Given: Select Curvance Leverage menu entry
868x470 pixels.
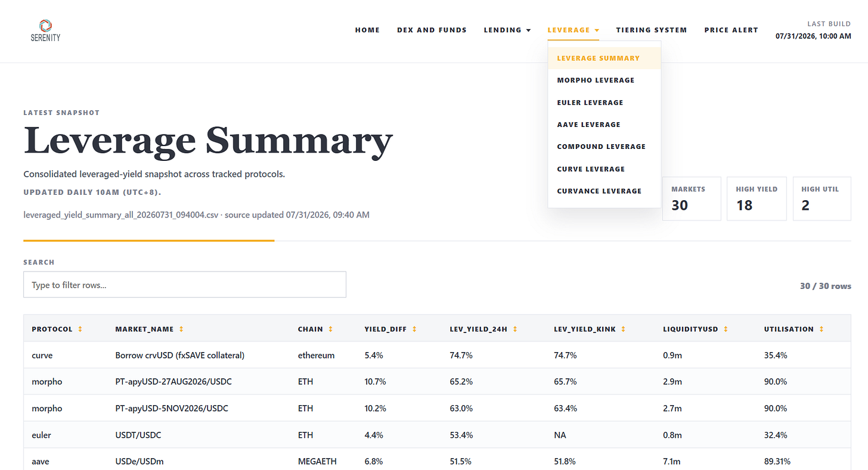Looking at the screenshot, I should (604, 191).
